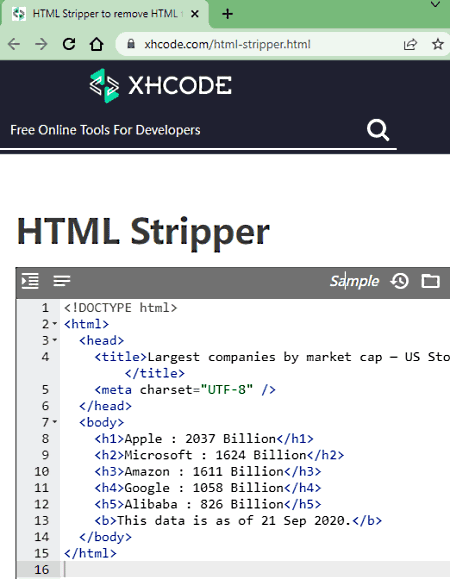The width and height of the screenshot is (450, 579).
Task: Collapse the body tag fold arrow on line 7
Action: click(55, 422)
